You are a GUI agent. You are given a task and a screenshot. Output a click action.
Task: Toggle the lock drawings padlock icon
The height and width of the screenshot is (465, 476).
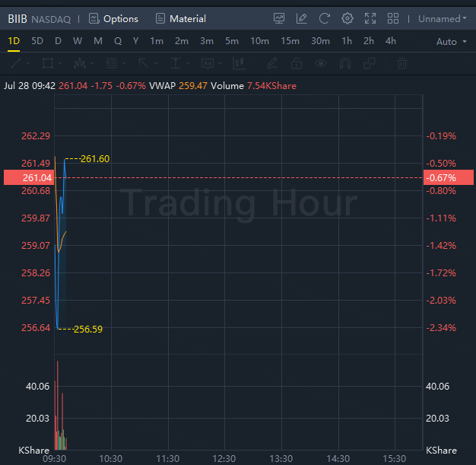pyautogui.click(x=297, y=64)
